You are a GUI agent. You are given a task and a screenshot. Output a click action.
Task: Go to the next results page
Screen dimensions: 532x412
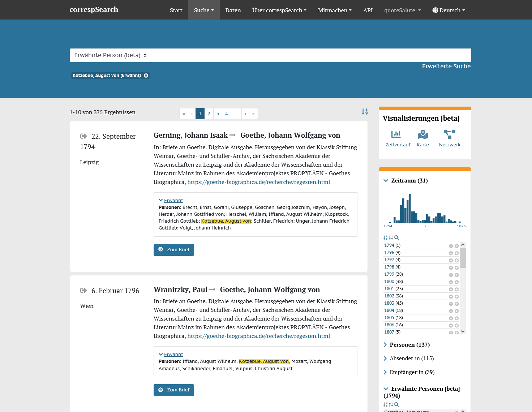click(x=245, y=114)
